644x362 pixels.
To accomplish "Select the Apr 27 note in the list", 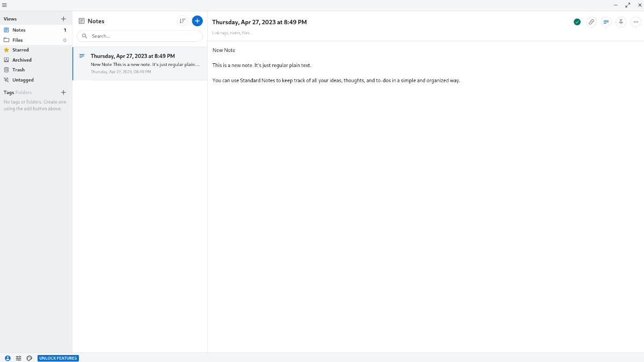I will [140, 63].
